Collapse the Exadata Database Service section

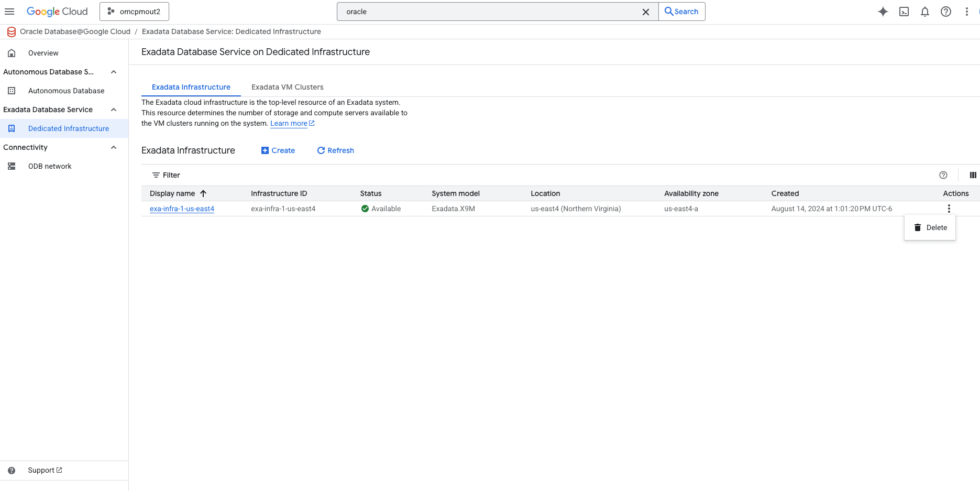[x=114, y=110]
